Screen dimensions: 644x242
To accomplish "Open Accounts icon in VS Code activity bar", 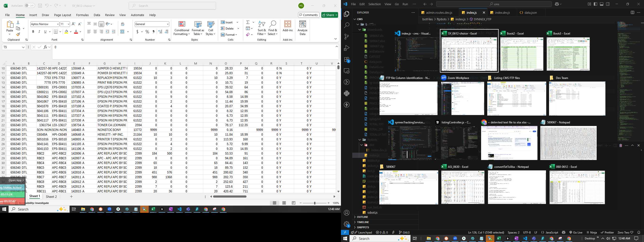I will [x=347, y=213].
